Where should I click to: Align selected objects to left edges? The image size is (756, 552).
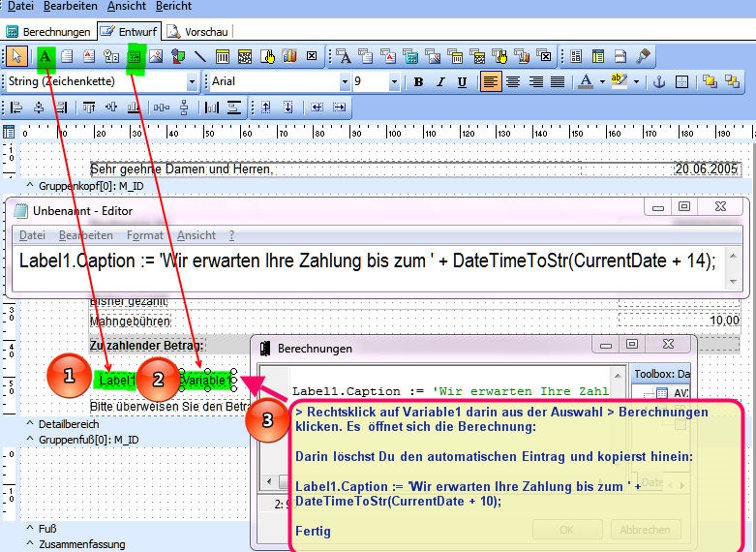16,107
